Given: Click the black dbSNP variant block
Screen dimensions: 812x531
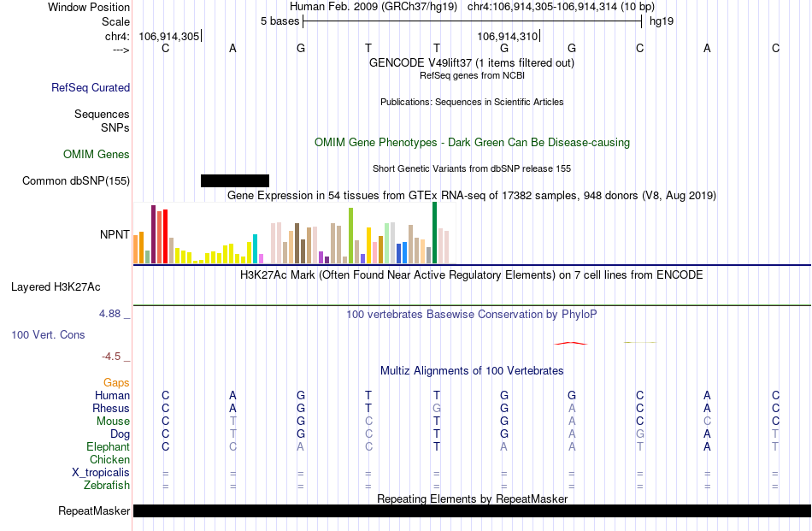Looking at the screenshot, I should coord(235,180).
